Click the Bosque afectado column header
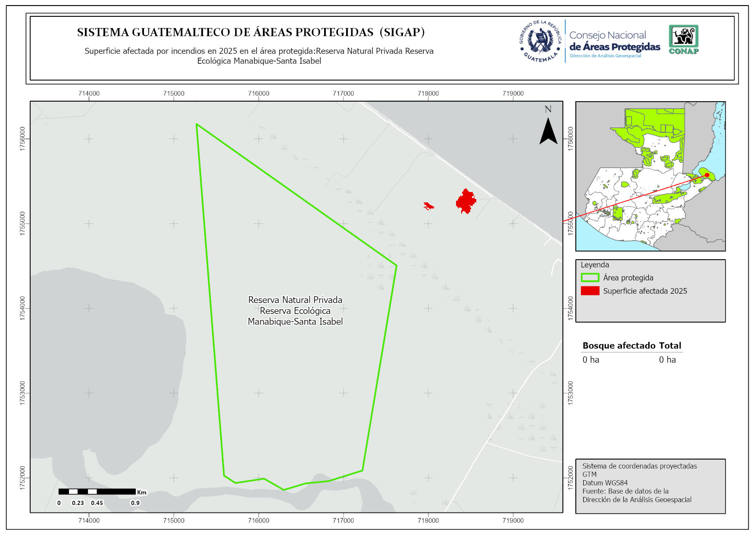Image resolution: width=756 pixels, height=534 pixels. tap(619, 345)
